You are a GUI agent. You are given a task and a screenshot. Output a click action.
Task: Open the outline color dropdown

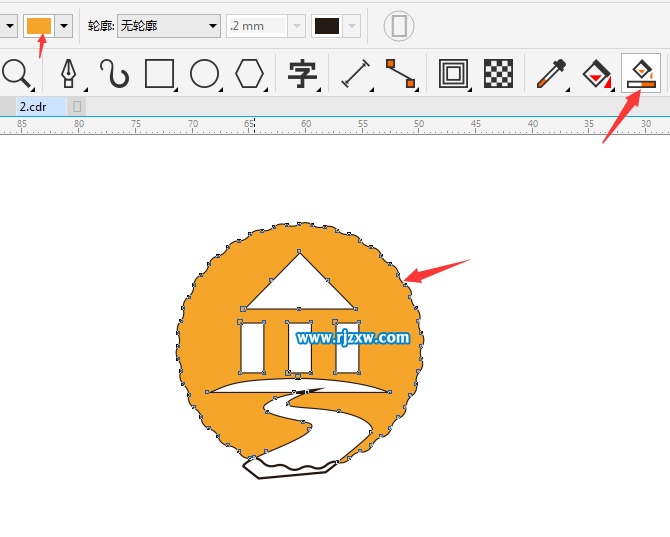click(x=352, y=26)
